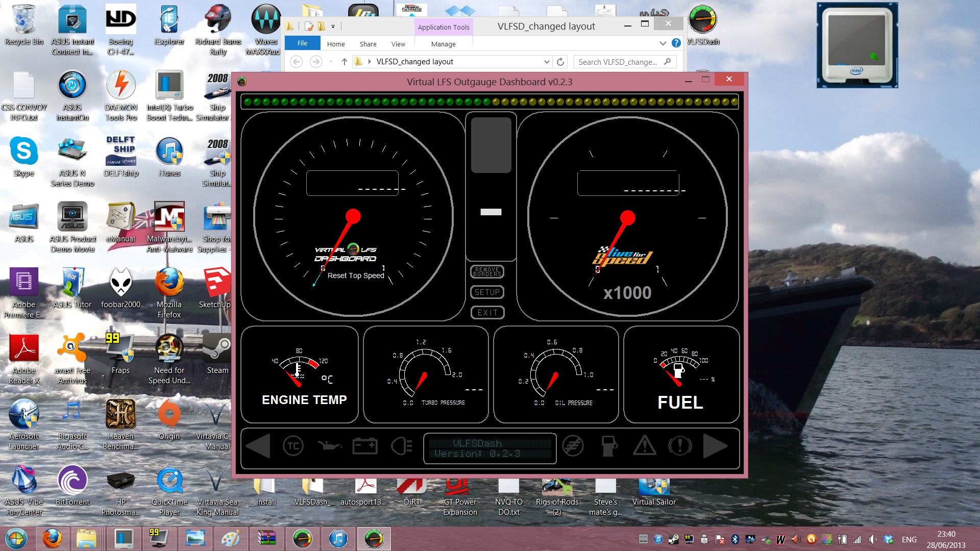The width and height of the screenshot is (980, 551).
Task: Click the gear indicator display panel
Action: [491, 186]
